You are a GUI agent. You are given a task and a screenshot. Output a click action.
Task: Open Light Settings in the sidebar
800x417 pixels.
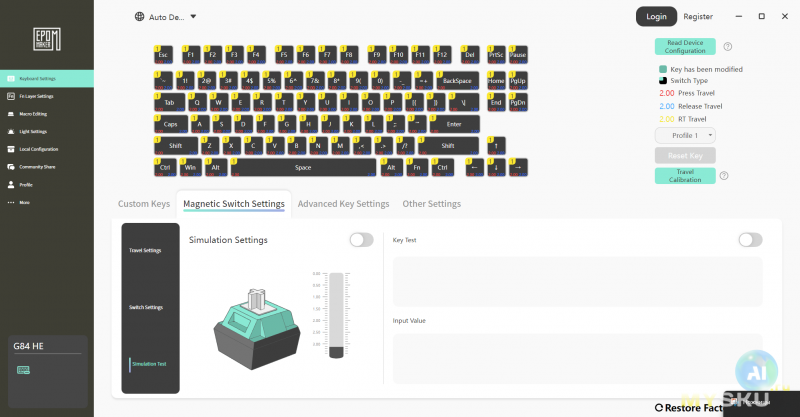point(46,132)
